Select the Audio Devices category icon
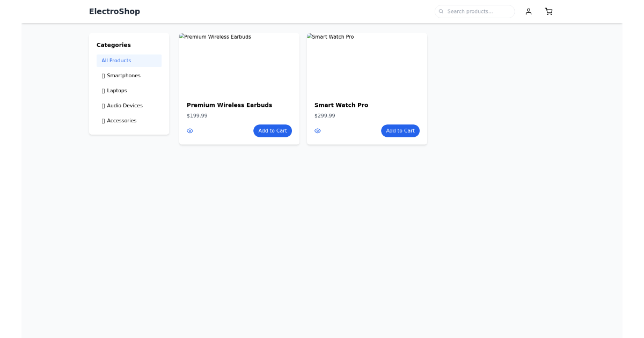 pyautogui.click(x=103, y=106)
